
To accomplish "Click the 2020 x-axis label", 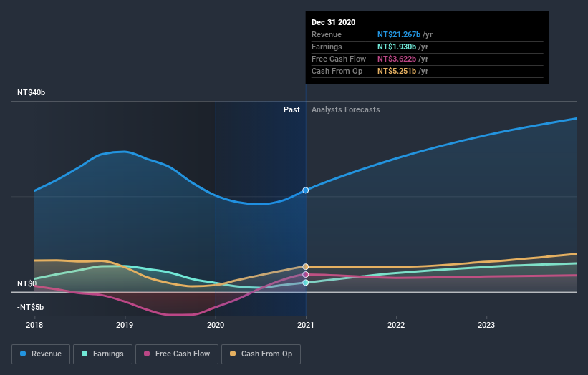I will [216, 325].
